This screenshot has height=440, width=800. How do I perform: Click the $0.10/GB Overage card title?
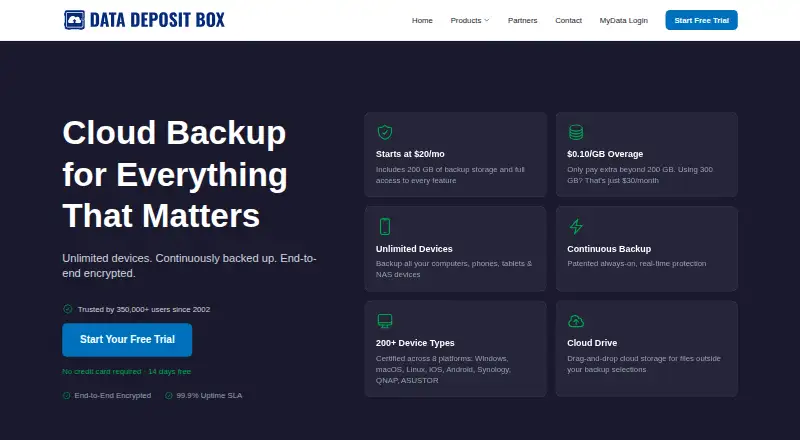605,154
